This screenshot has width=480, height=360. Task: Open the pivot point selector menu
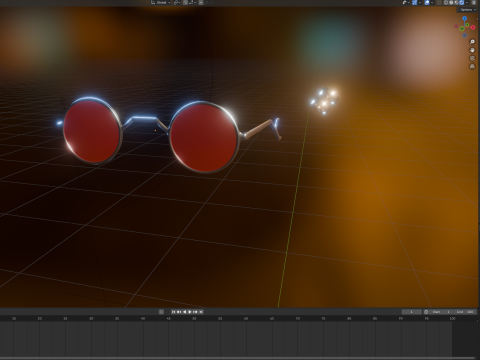pos(177,2)
